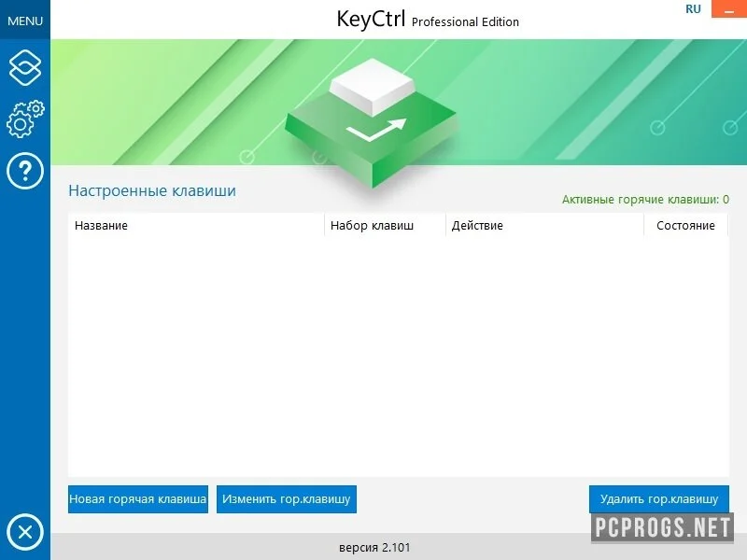Click the KeyCtrl Professional Edition title
The height and width of the screenshot is (560, 747).
click(428, 20)
